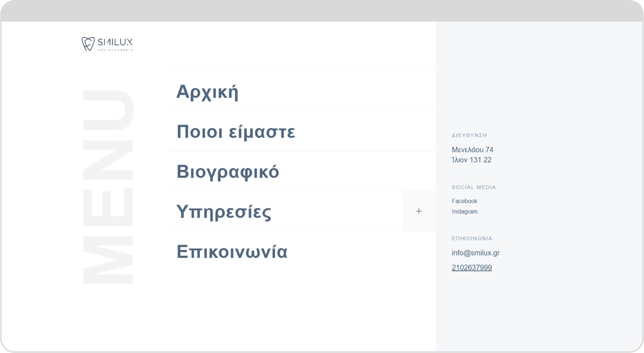
Task: Visit the Instagram social link
Action: click(x=465, y=212)
